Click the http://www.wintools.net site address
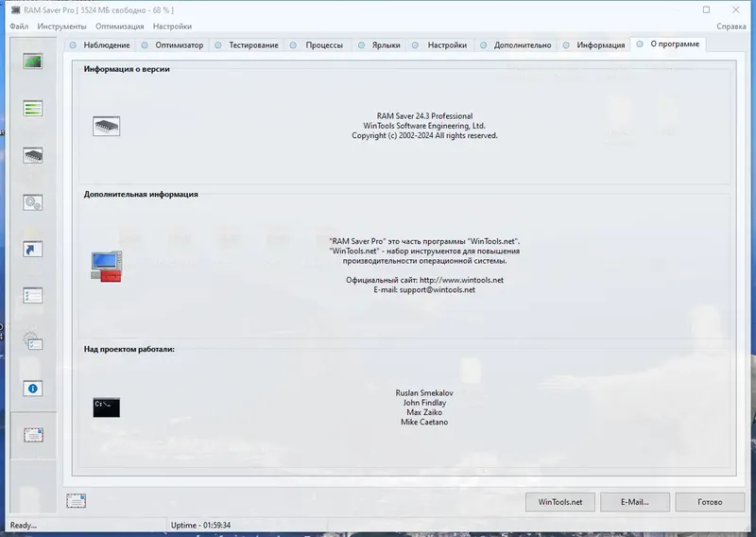Image resolution: width=756 pixels, height=537 pixels. pos(461,280)
